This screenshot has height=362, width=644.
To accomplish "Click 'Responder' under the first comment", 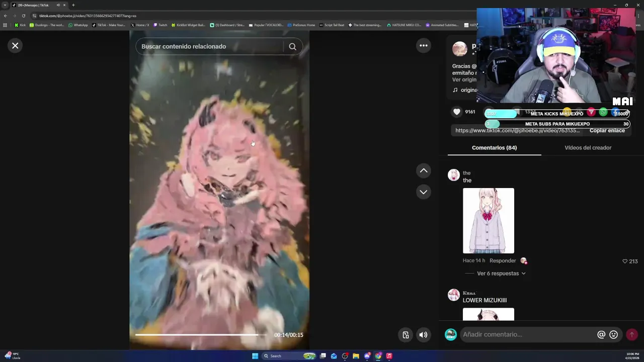I will click(x=503, y=260).
